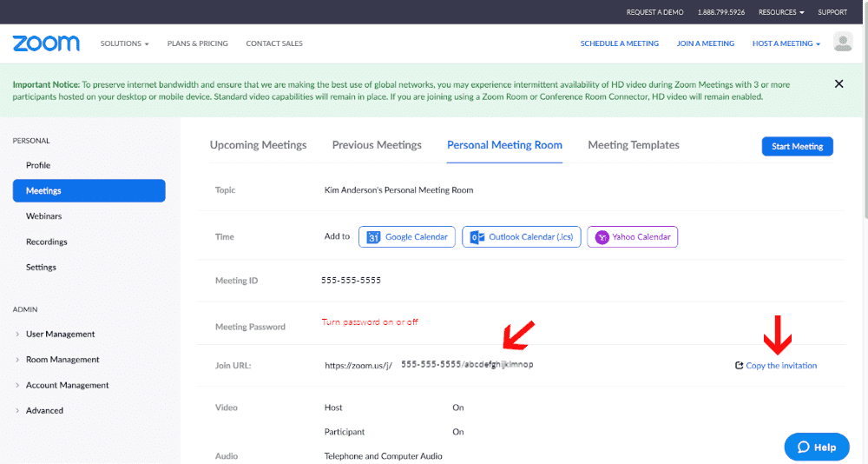Viewport: 868px width, 464px height.
Task: Open Profile in the sidebar
Action: tap(38, 165)
